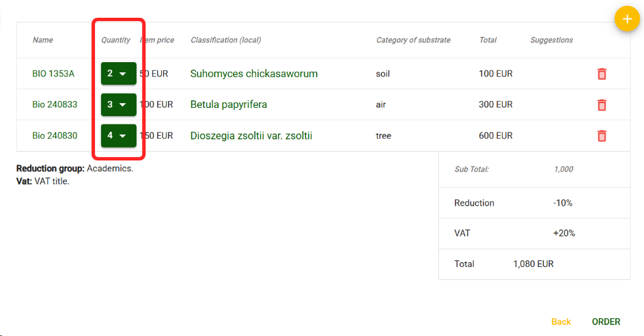Click trash icon for Bio 240830
644x336 pixels.
tap(602, 136)
